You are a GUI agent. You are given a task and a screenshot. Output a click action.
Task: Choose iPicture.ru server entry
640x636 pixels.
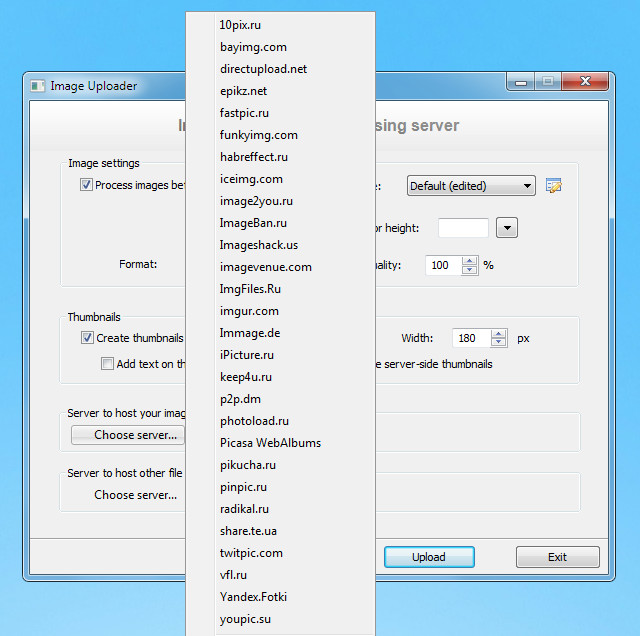[280, 356]
